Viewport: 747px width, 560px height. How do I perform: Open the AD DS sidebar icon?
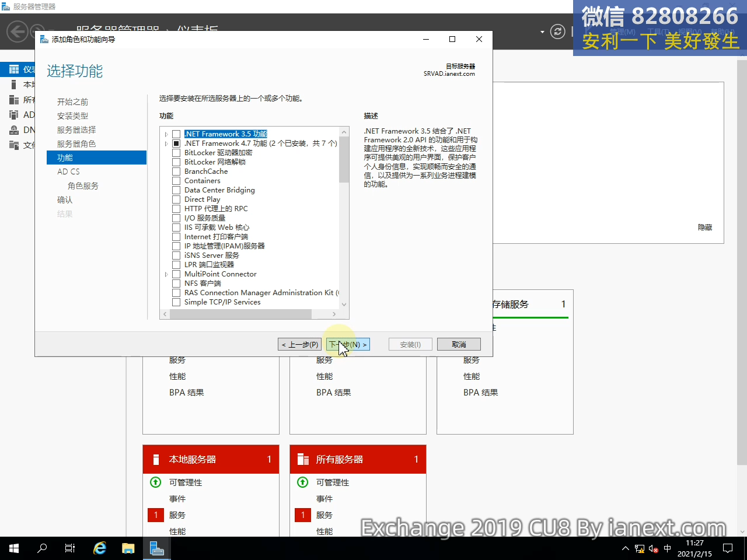[14, 115]
